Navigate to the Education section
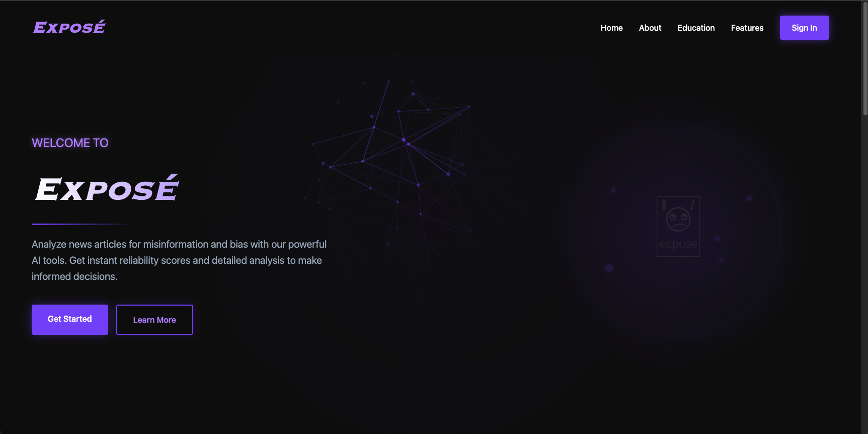 point(696,28)
